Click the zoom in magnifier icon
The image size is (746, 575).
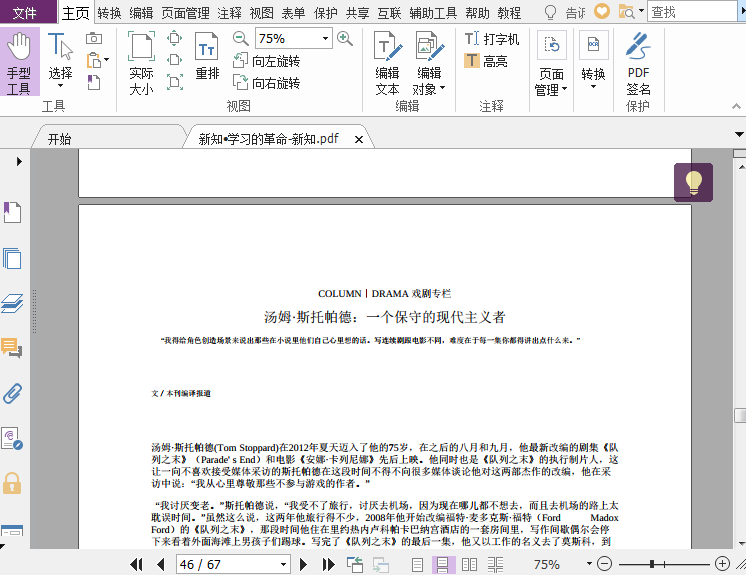point(344,38)
